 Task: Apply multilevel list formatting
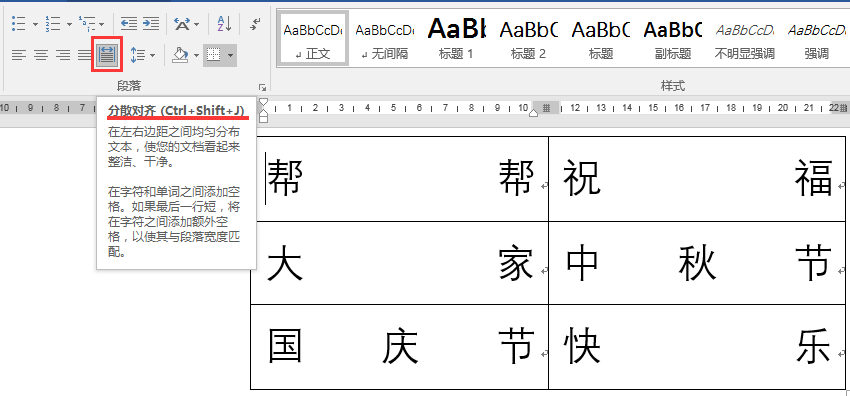coord(87,23)
